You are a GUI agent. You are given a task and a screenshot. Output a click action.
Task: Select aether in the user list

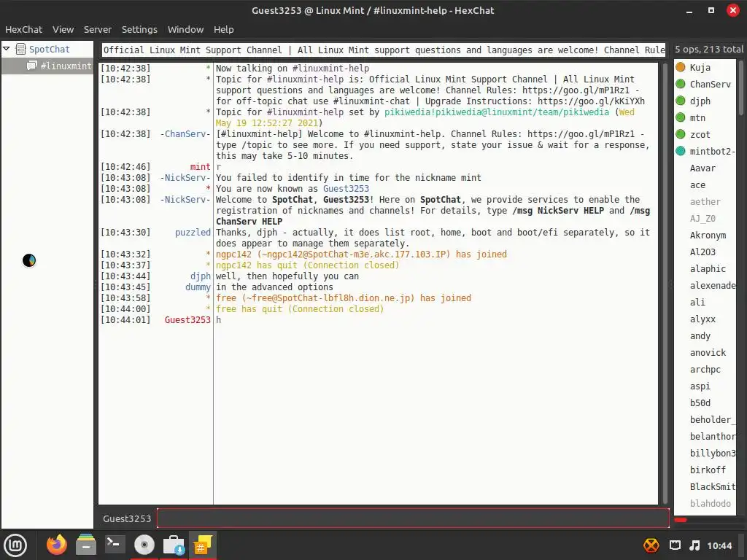[705, 201]
